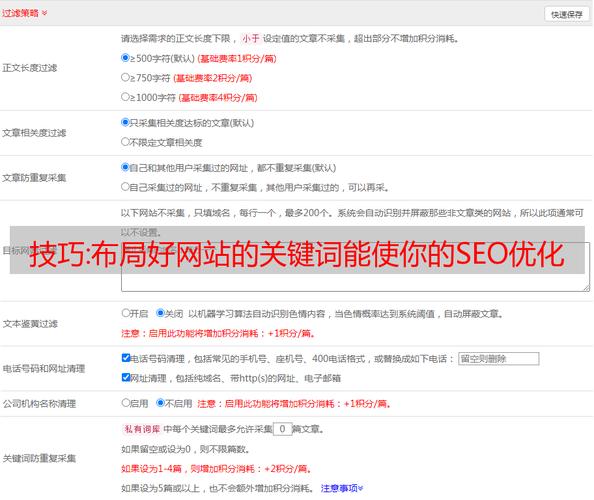594x500 pixels.
Task: Click the replacement phone 留空则删除 field
Action: (499, 359)
